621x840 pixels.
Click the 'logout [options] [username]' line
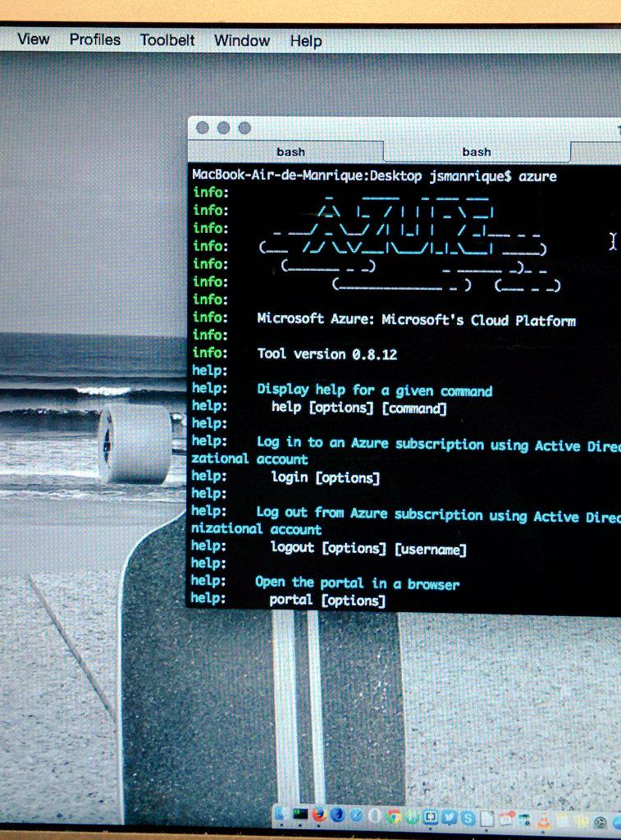[x=368, y=548]
